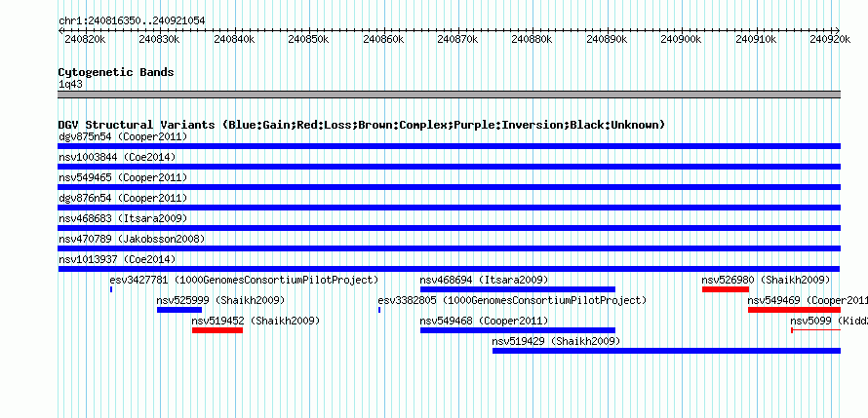This screenshot has width=868, height=418.
Task: Click the dgv875n54 (Cooper2011) variant label
Action: pyautogui.click(x=123, y=136)
